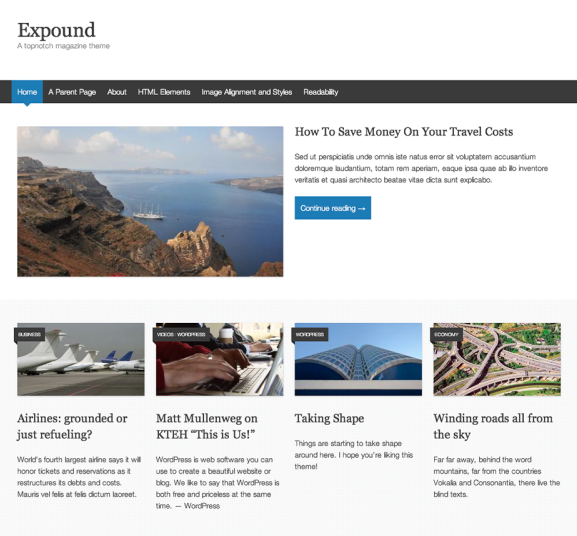
Task: Open the A Parent Page menu item
Action: pyautogui.click(x=72, y=92)
